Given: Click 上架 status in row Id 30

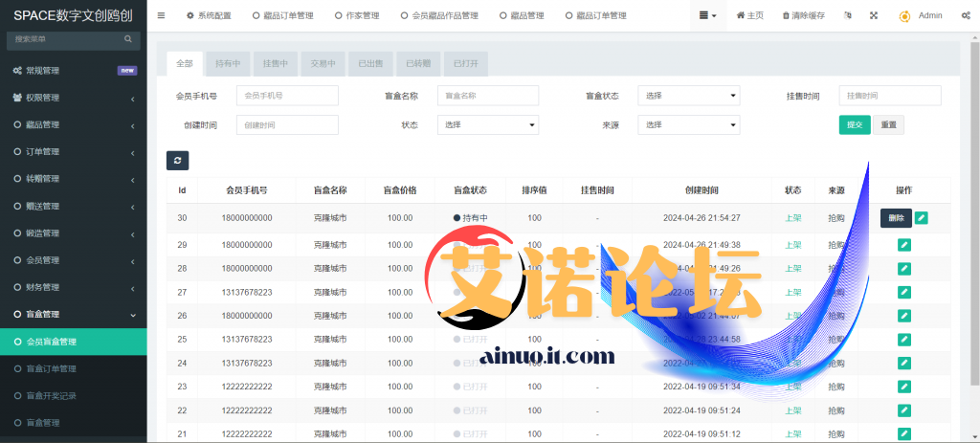Looking at the screenshot, I should click(793, 218).
